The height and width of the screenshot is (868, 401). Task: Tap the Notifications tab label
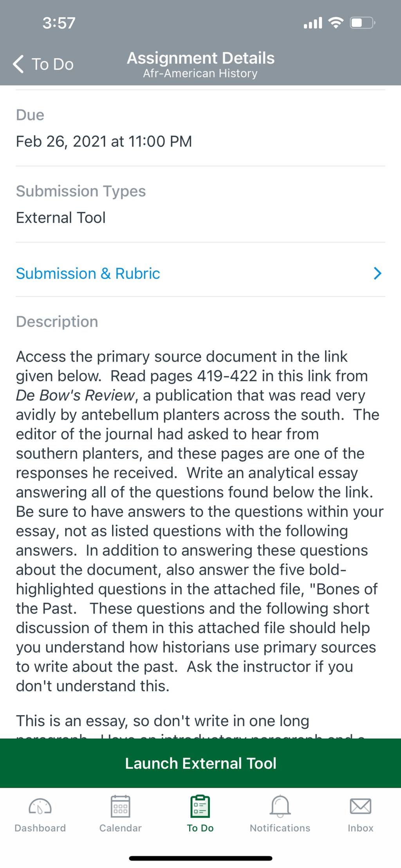[x=280, y=828]
